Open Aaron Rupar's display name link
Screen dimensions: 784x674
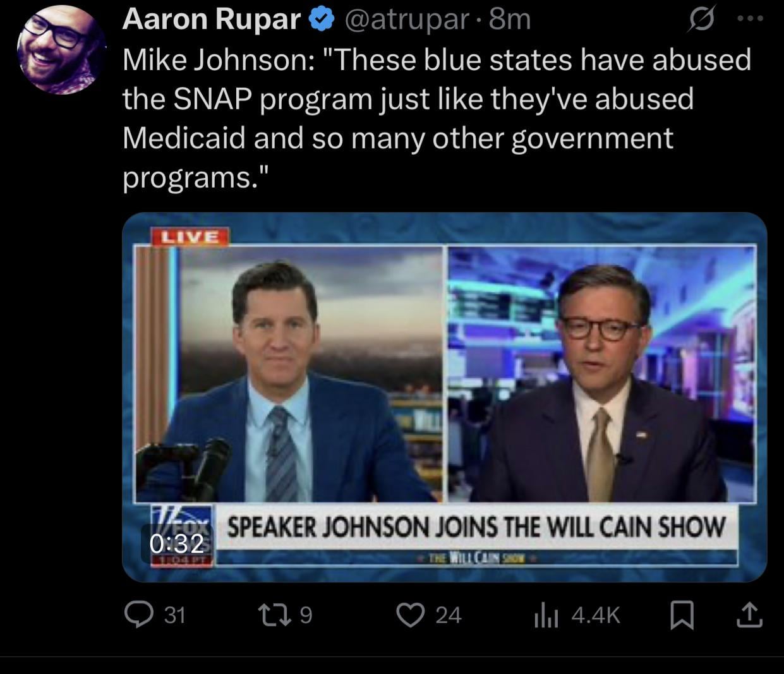coord(212,20)
